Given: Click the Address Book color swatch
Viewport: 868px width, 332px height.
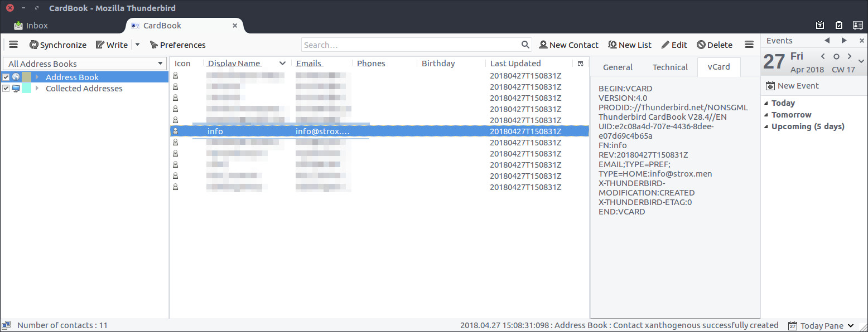Looking at the screenshot, I should 26,77.
